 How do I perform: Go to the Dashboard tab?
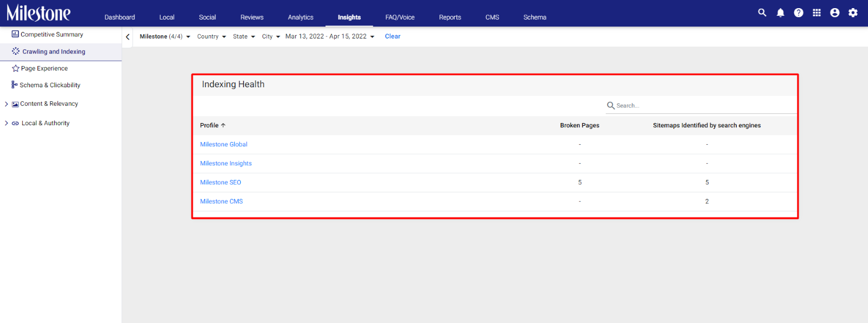click(x=120, y=17)
